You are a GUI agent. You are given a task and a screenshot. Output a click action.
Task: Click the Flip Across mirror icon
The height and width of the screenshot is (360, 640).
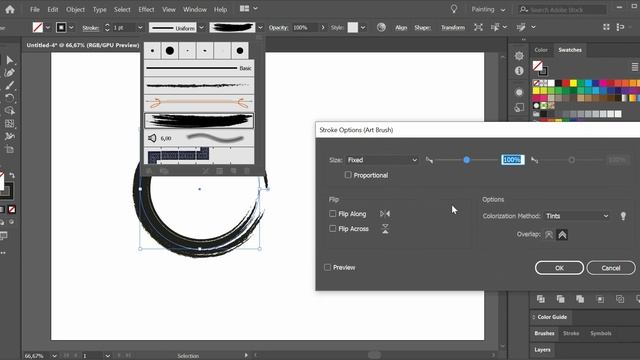tap(385, 229)
